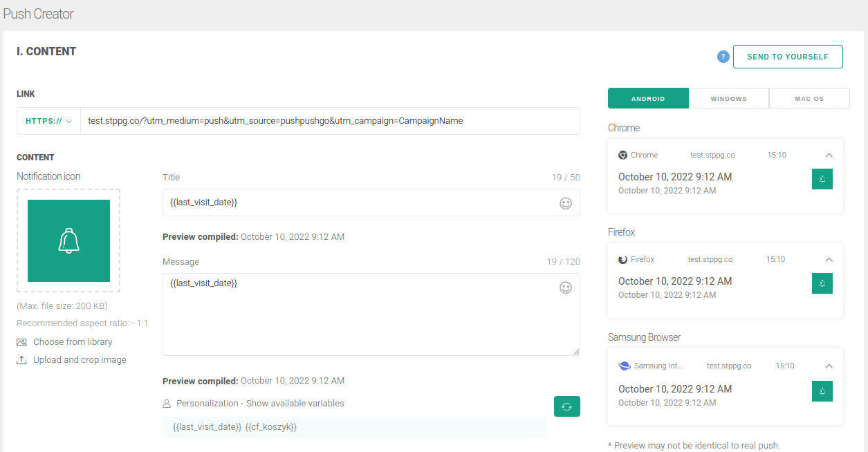Insert the {{cf_koszyk}} variable
The height and width of the screenshot is (452, 868).
click(270, 427)
